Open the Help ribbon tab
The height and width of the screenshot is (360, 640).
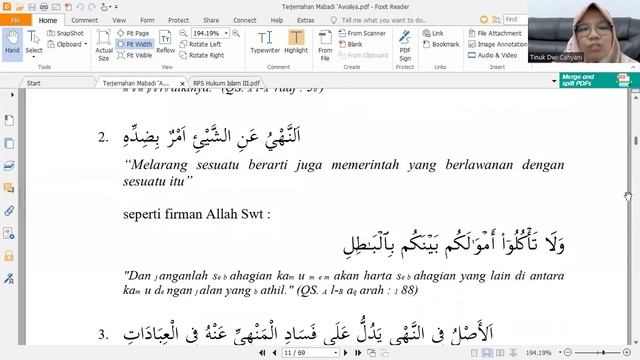276,20
